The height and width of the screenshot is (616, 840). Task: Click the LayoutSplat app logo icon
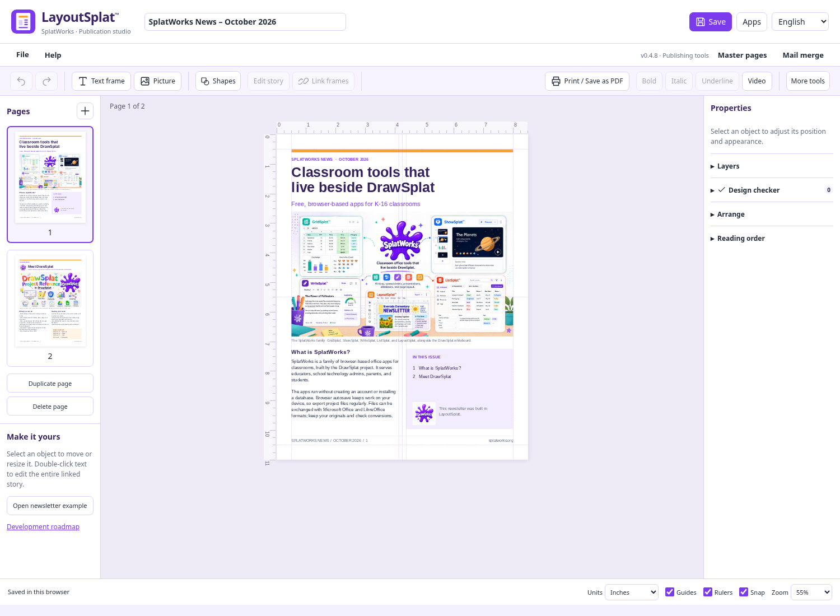(x=23, y=22)
